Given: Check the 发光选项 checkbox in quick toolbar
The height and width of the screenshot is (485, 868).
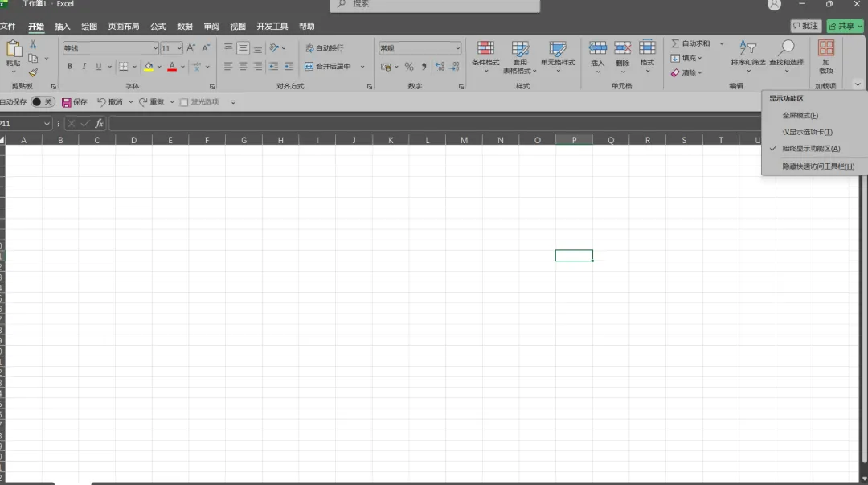Looking at the screenshot, I should pyautogui.click(x=184, y=102).
